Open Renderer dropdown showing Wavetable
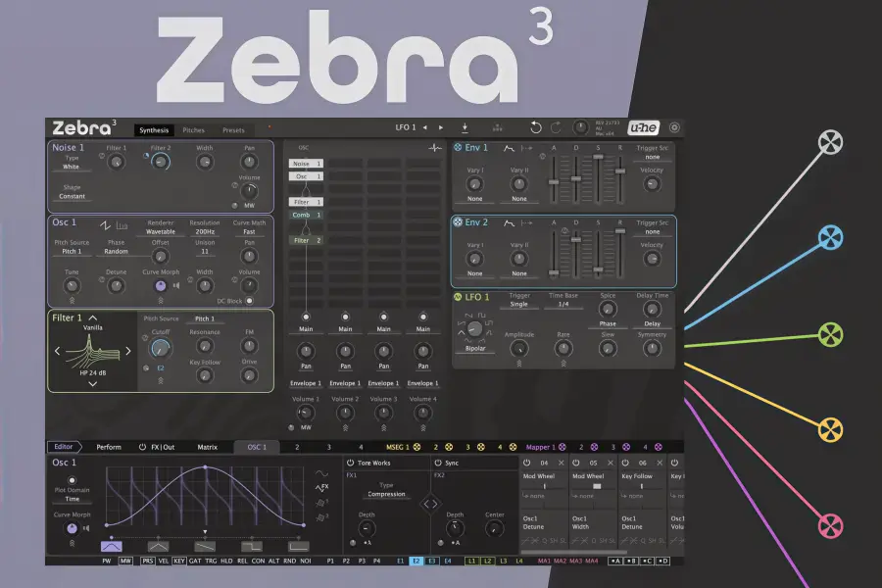 (x=161, y=231)
